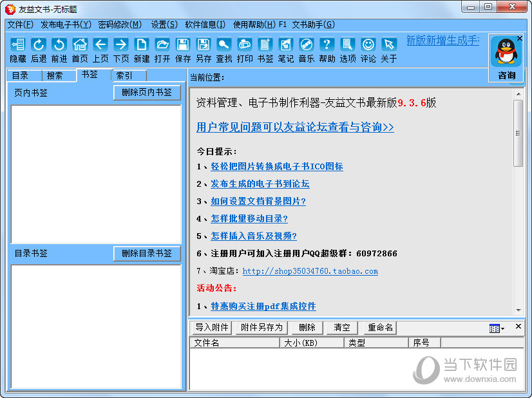Sort attachments by 序号 column header
Screen dimensions: 532x398
click(x=424, y=343)
